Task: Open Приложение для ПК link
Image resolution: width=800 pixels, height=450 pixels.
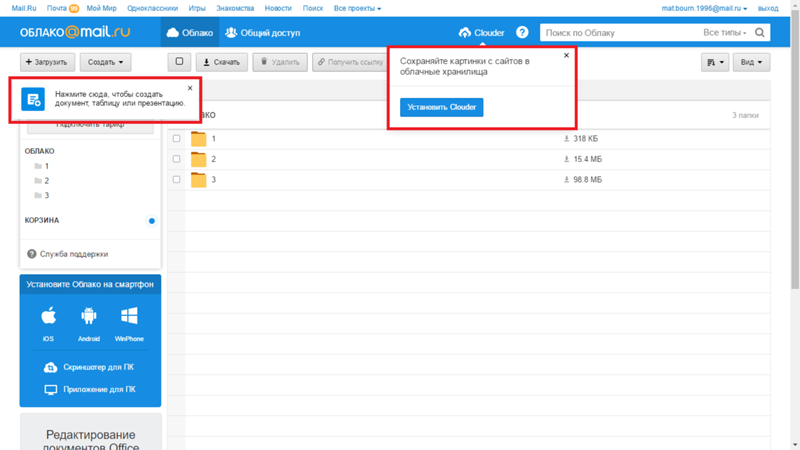Action: click(90, 389)
